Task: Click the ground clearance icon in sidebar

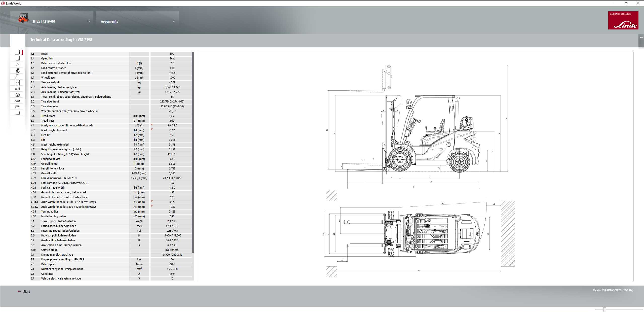Action: (18, 101)
